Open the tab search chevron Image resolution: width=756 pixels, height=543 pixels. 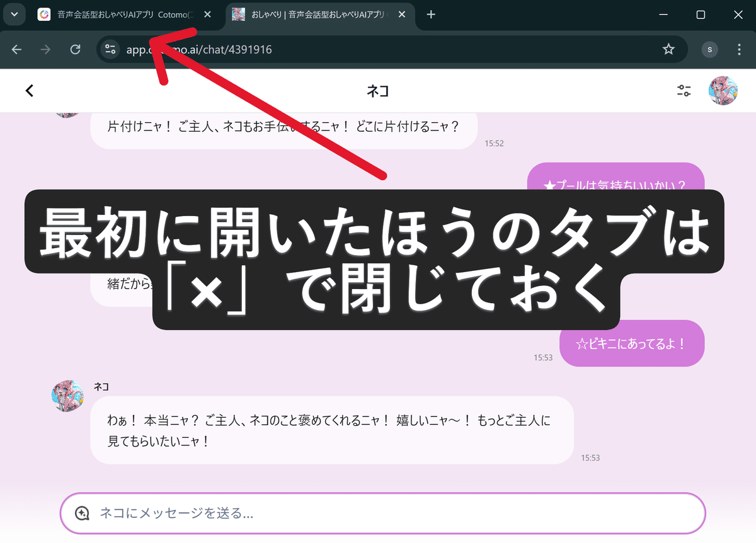pos(14,14)
